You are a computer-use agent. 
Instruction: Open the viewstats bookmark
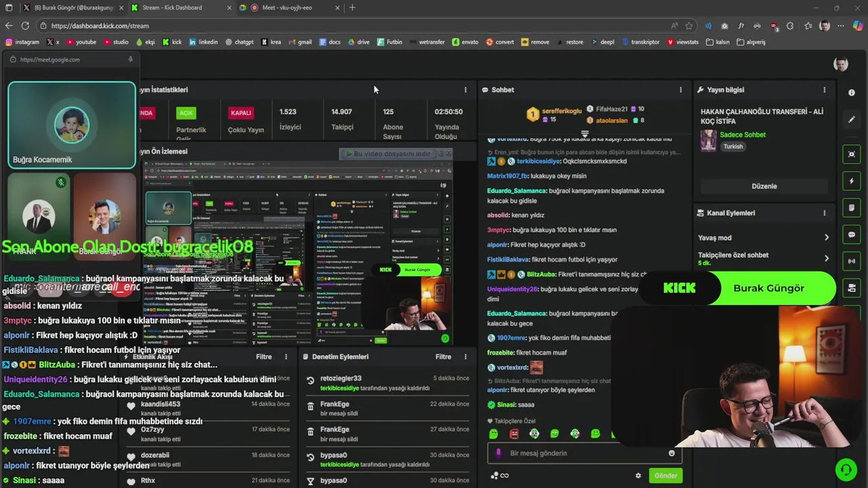683,42
